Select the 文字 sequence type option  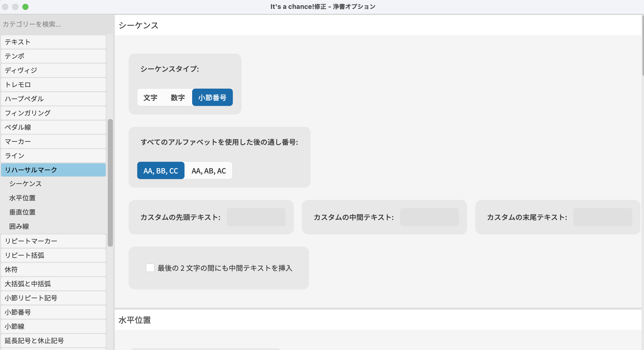tap(150, 98)
